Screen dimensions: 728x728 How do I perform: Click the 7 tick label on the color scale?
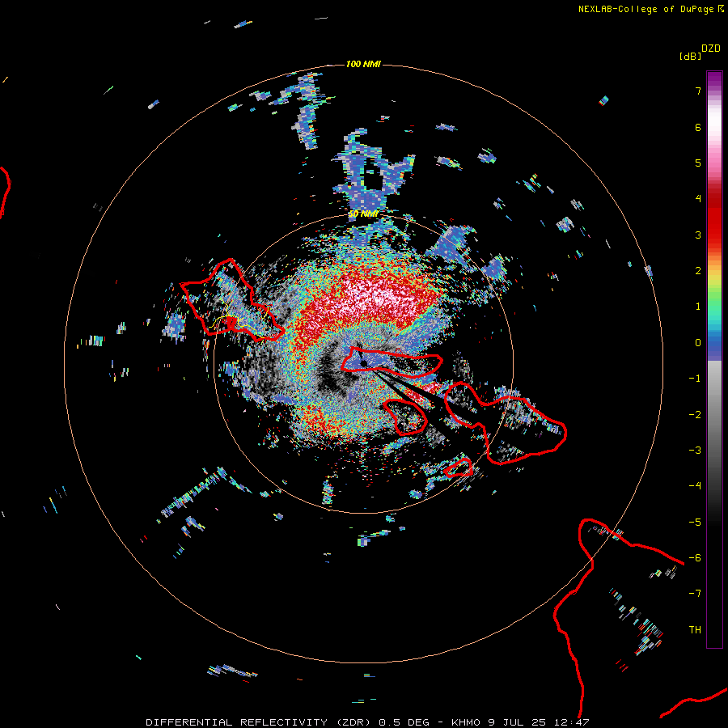coord(698,91)
